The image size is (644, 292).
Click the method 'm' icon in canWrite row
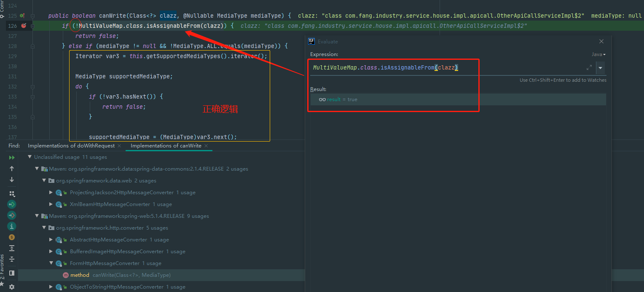tap(65, 275)
